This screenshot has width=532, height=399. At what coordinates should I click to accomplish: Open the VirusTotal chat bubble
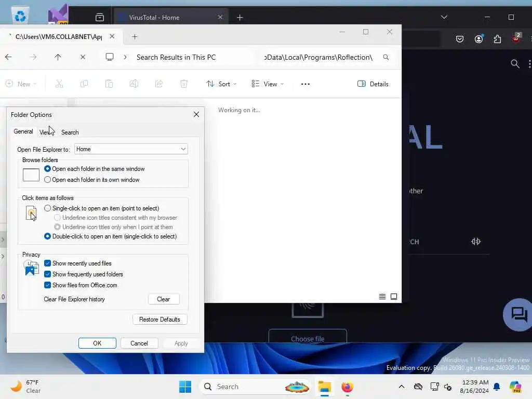518,314
